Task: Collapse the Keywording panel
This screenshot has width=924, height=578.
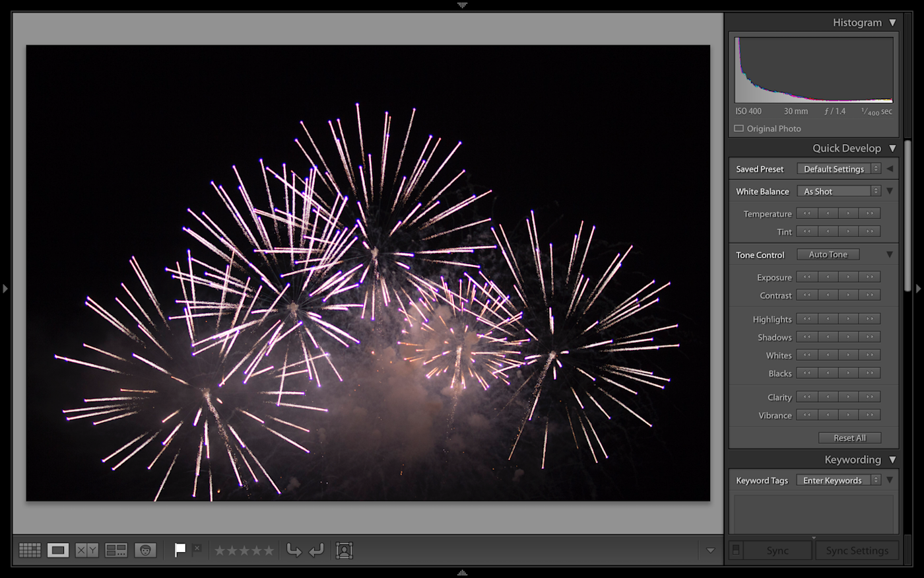Action: [892, 460]
